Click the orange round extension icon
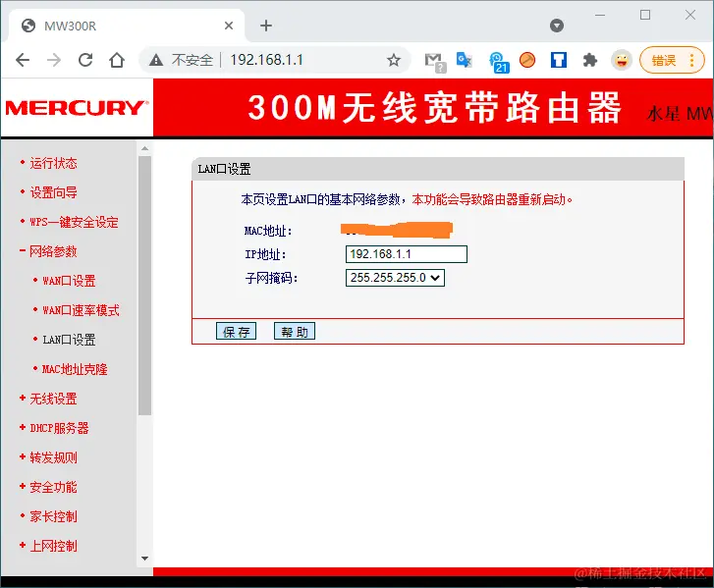The width and height of the screenshot is (714, 588). coord(527,60)
